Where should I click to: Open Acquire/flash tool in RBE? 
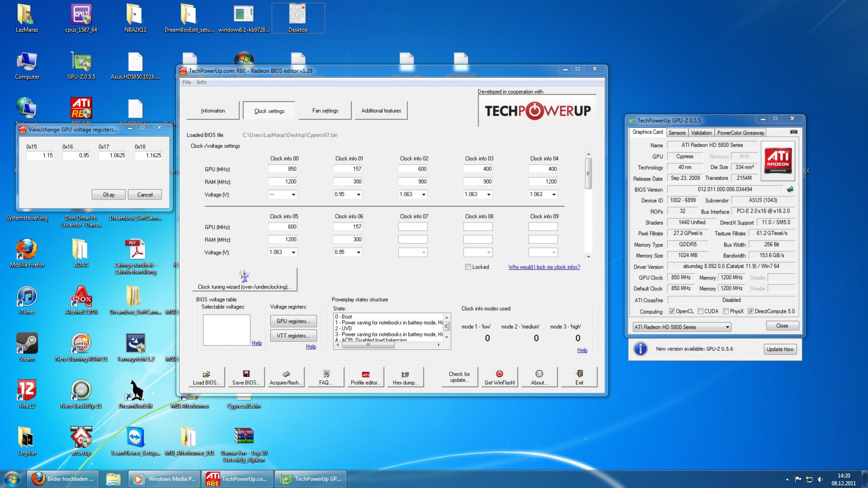click(x=286, y=377)
